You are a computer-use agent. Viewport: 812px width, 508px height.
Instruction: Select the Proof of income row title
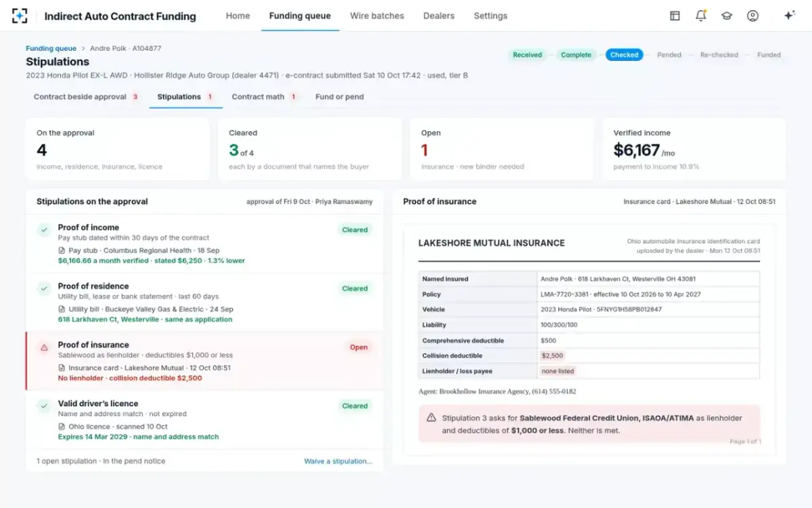tap(89, 228)
